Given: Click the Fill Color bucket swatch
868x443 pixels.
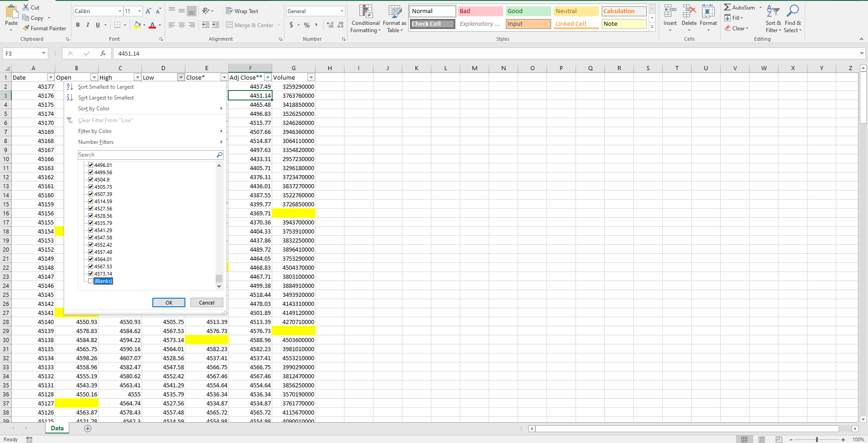Looking at the screenshot, I should point(137,25).
